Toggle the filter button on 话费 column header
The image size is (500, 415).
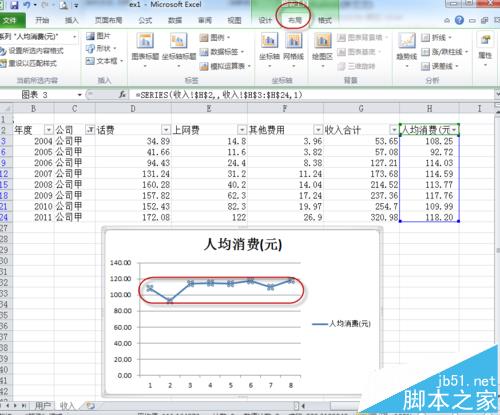(166, 129)
